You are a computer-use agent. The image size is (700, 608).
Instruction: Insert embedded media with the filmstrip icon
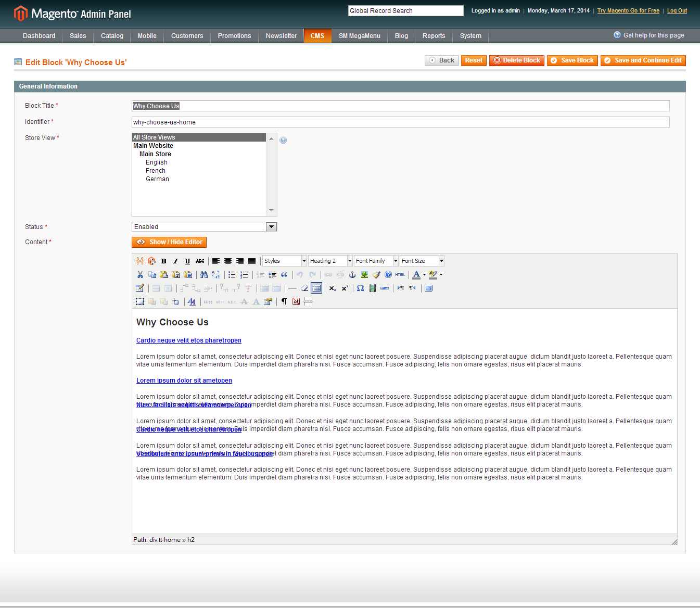pyautogui.click(x=373, y=288)
